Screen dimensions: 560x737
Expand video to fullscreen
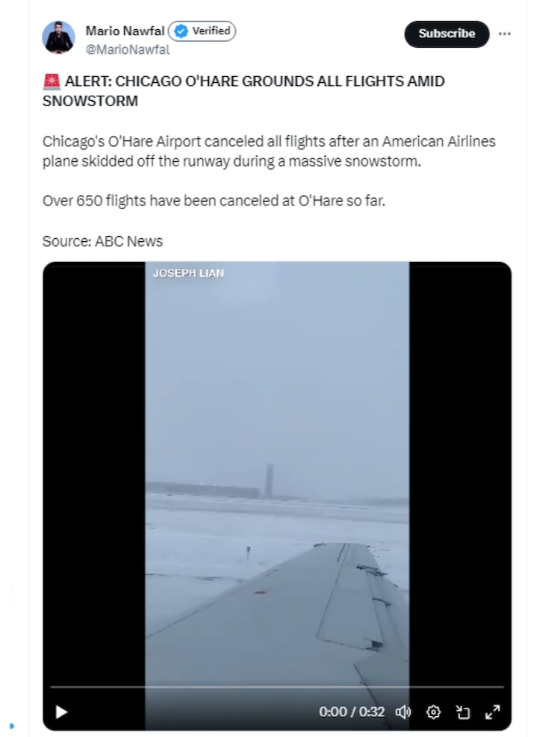(x=492, y=712)
